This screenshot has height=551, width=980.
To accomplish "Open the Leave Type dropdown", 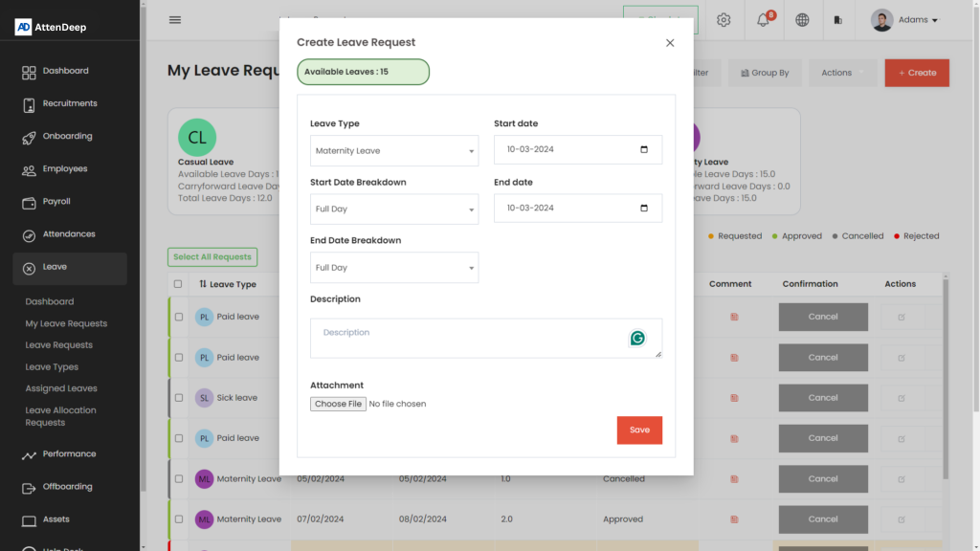I will (x=394, y=151).
